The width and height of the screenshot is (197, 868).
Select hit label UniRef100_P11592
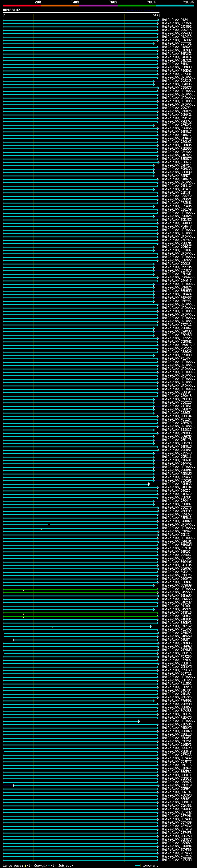click(177, 684)
